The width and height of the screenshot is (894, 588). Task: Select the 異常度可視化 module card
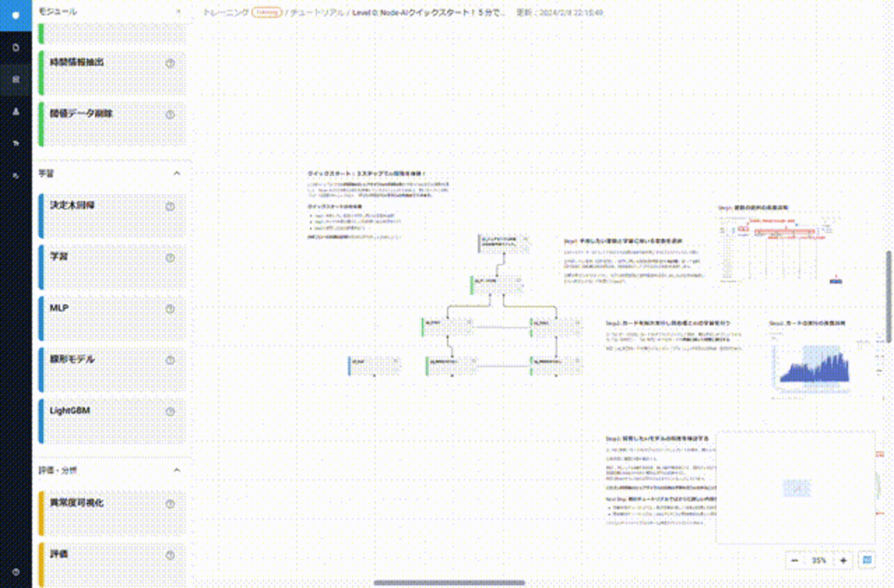[x=112, y=513]
